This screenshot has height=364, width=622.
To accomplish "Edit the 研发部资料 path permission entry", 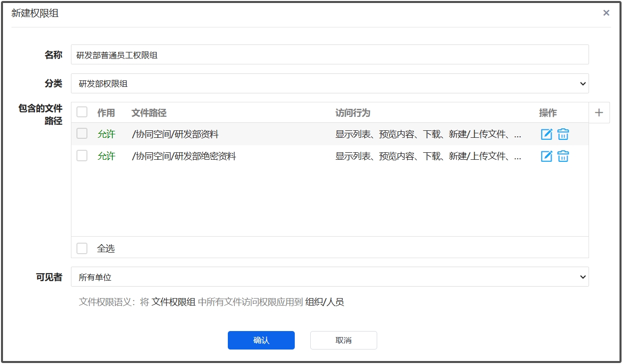I will [547, 134].
